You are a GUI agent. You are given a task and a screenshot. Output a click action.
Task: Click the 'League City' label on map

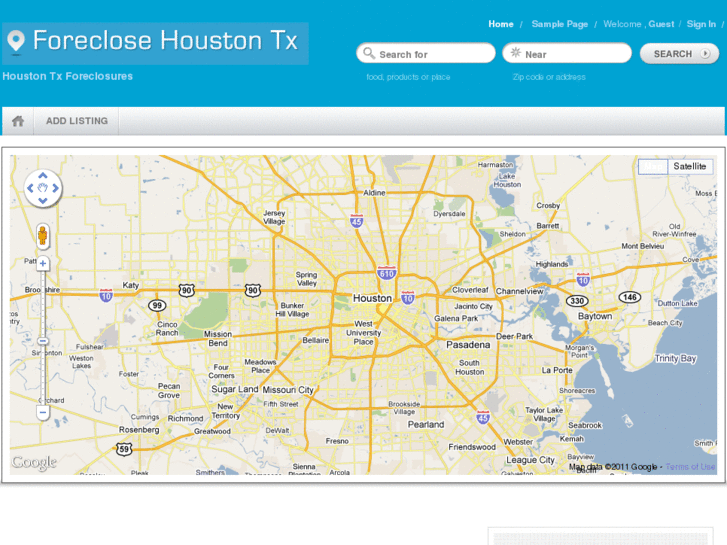click(530, 460)
